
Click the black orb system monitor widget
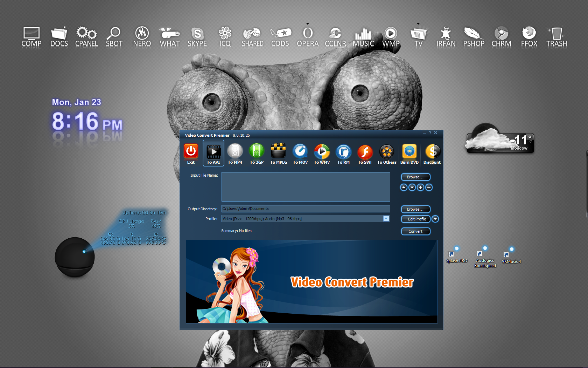pos(75,258)
